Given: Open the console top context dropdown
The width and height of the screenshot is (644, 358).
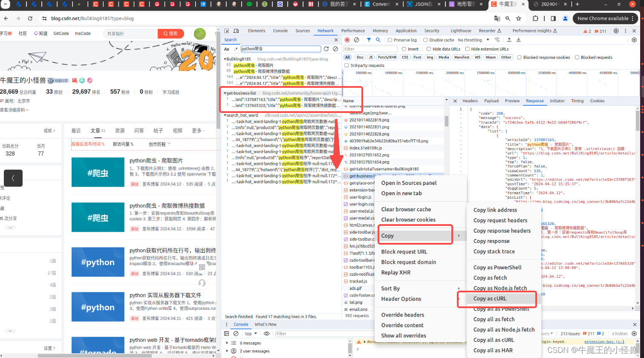Looking at the screenshot, I should pyautogui.click(x=251, y=334).
